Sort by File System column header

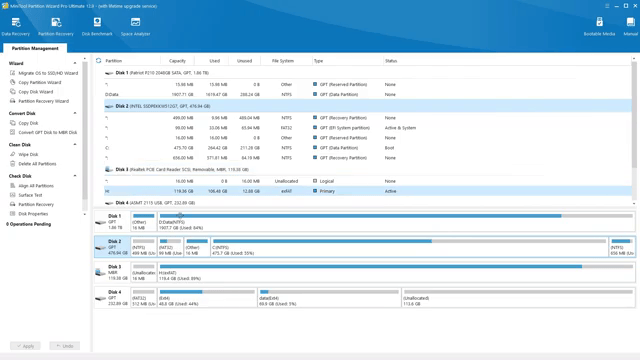click(x=282, y=61)
